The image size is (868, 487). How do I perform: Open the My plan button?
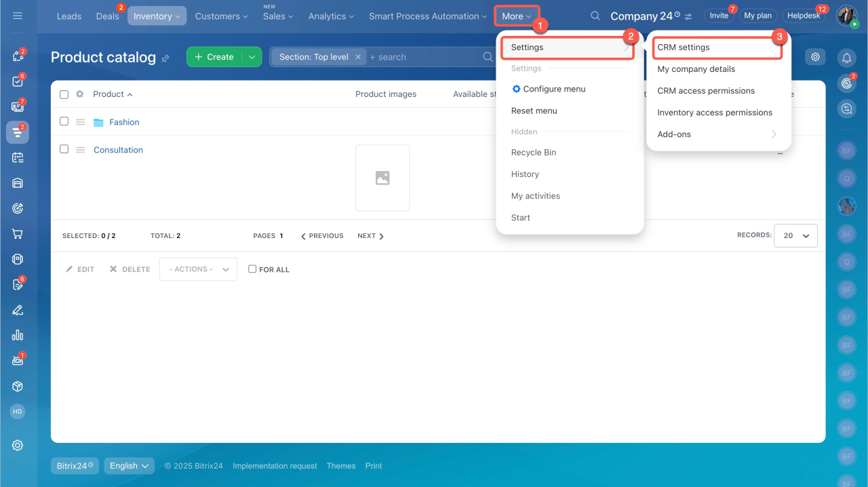click(x=757, y=16)
